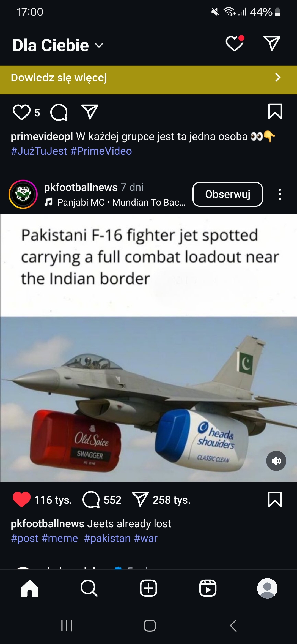Screen dimensions: 297x644
Task: Unlike the pkfootballnews post with 116 tys.
Action: pyautogui.click(x=22, y=499)
